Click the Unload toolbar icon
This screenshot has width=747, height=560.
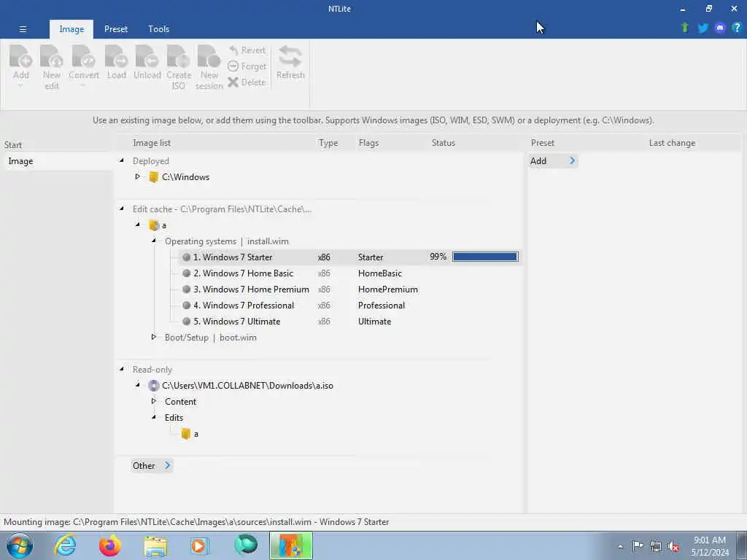pos(147,55)
